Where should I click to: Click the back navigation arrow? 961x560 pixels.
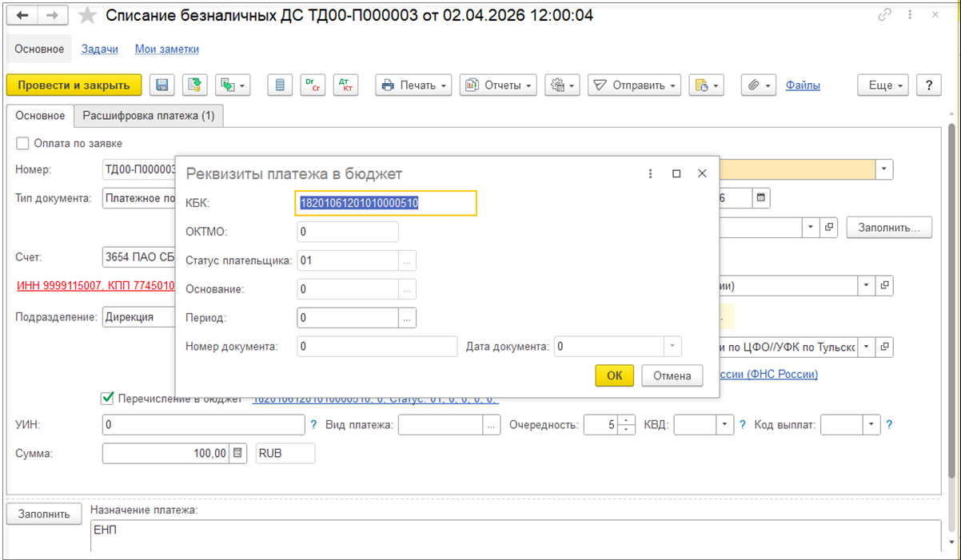tap(23, 15)
